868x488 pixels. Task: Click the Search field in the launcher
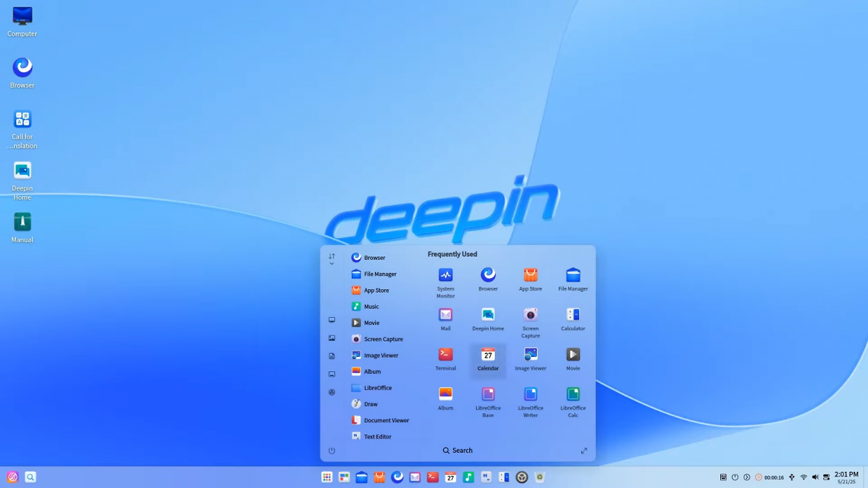pyautogui.click(x=458, y=451)
